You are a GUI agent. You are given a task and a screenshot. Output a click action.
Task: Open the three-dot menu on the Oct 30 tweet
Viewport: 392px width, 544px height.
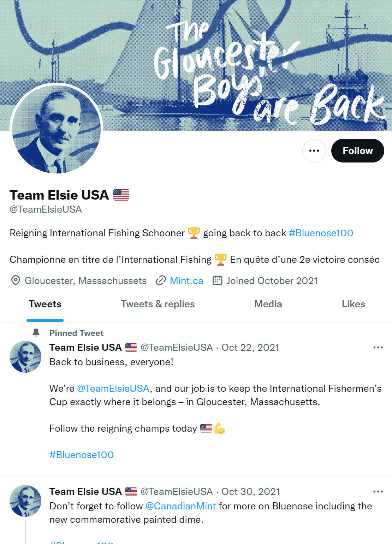[378, 492]
